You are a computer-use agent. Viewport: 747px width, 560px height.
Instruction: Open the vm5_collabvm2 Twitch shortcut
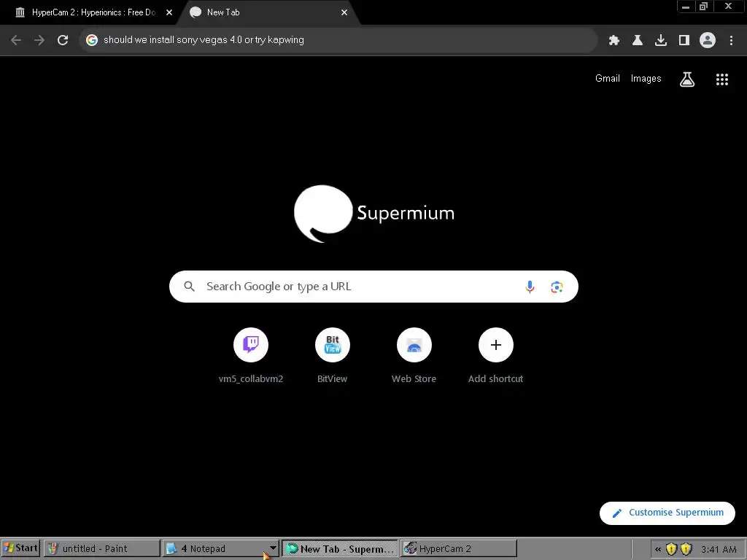[251, 355]
